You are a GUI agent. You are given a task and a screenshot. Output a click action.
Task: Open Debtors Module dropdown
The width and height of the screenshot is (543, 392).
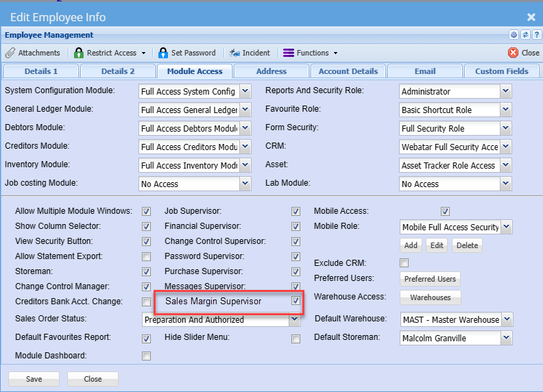pyautogui.click(x=245, y=128)
